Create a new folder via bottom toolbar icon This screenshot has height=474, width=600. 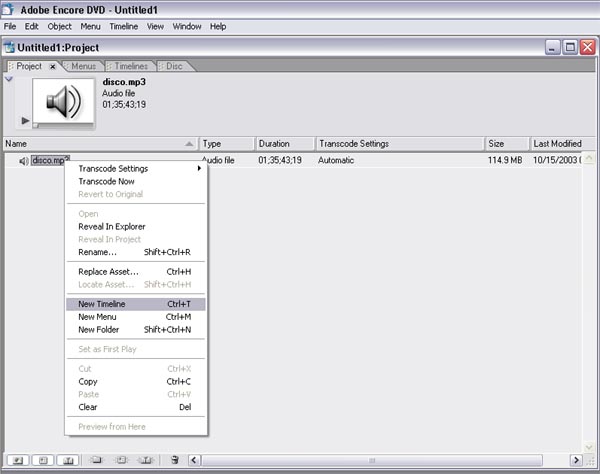point(96,460)
